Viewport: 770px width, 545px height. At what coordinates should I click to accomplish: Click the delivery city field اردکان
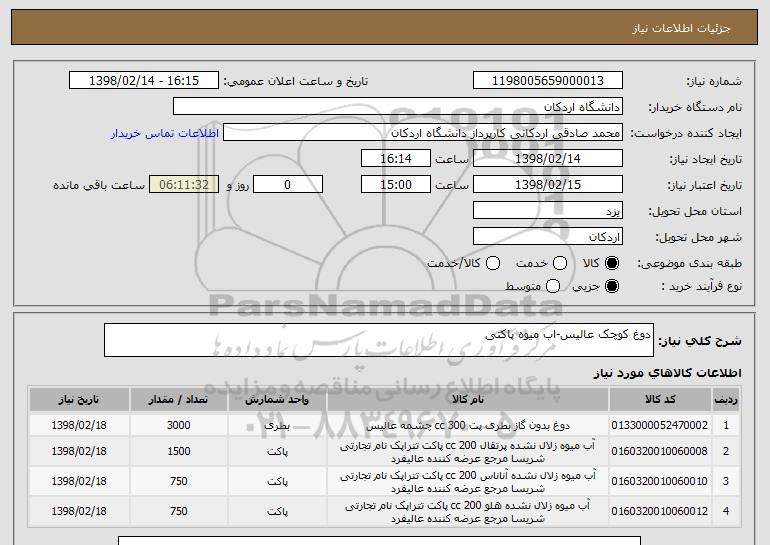tap(548, 237)
